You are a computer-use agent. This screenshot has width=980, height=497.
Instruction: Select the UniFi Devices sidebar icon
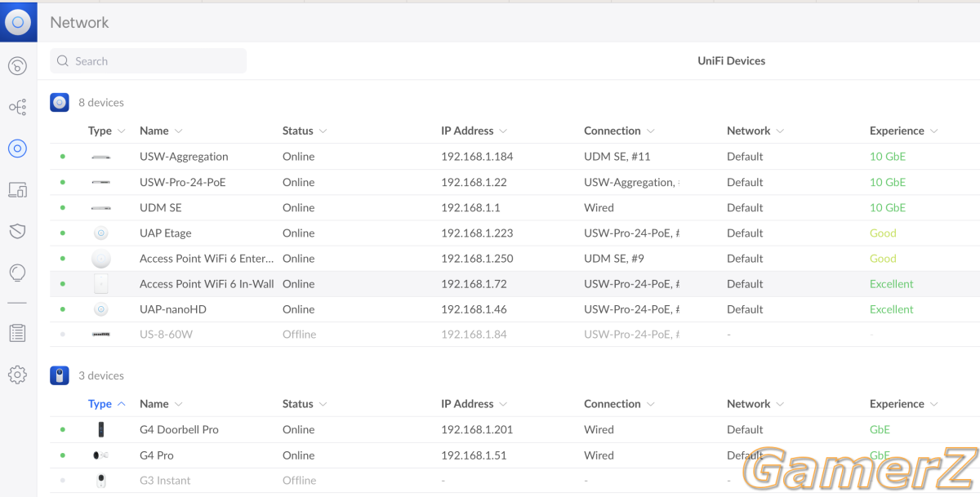click(17, 148)
